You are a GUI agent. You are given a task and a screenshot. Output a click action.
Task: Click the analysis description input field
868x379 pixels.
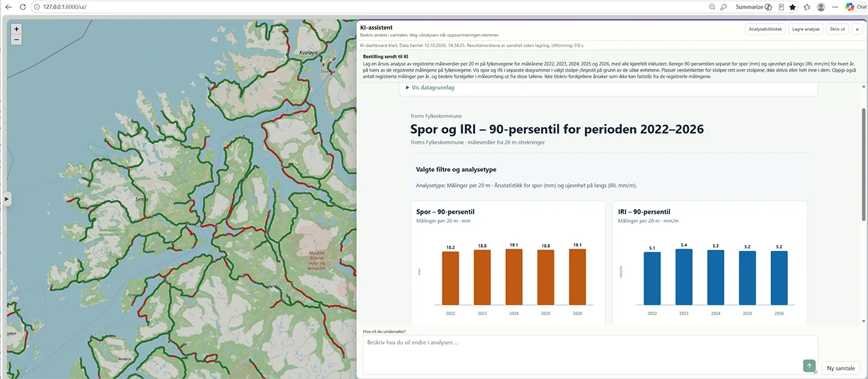590,355
